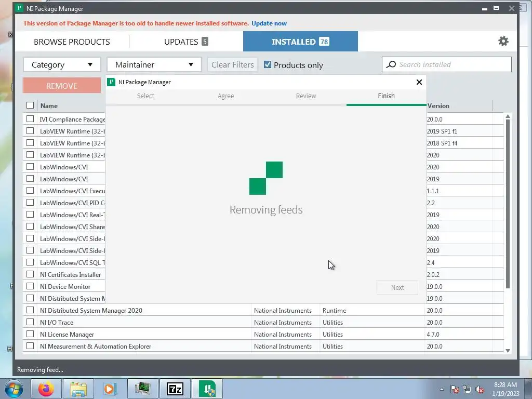Switch to the Updates tab
532x399 pixels.
[186, 42]
